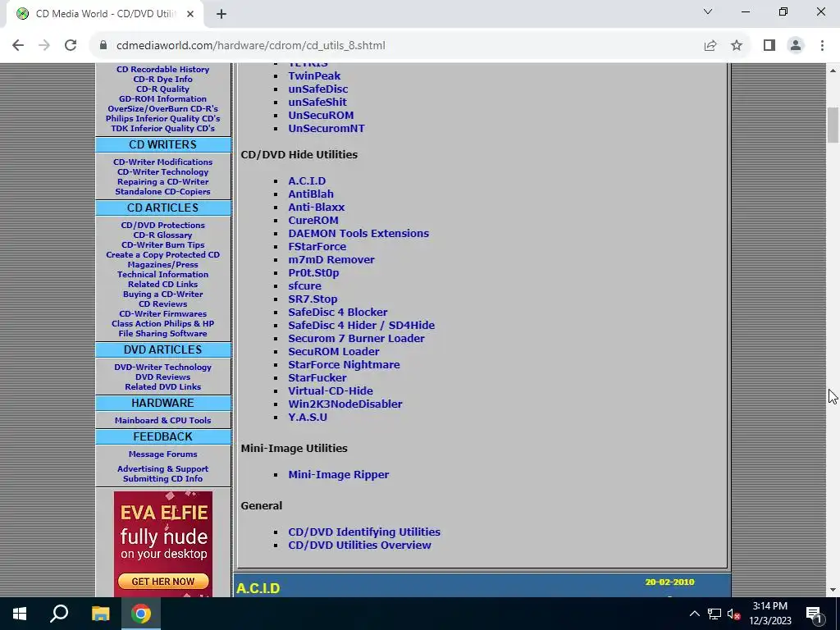The width and height of the screenshot is (840, 630).
Task: Open Windows taskbar search
Action: point(59,614)
